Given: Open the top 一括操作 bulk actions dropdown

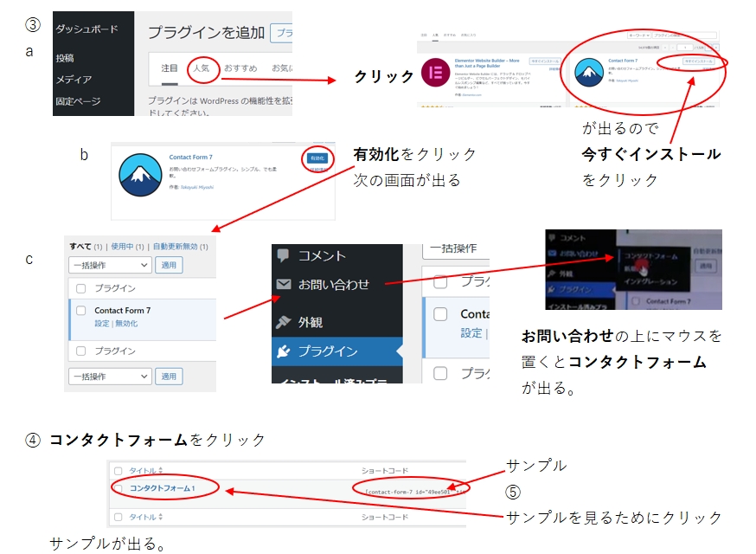Looking at the screenshot, I should (109, 265).
